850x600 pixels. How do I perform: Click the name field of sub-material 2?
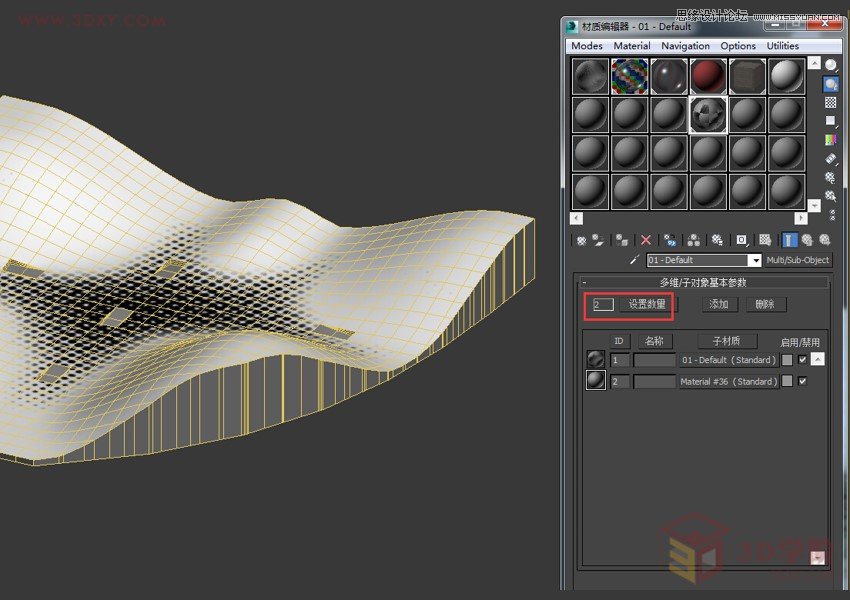(x=654, y=382)
